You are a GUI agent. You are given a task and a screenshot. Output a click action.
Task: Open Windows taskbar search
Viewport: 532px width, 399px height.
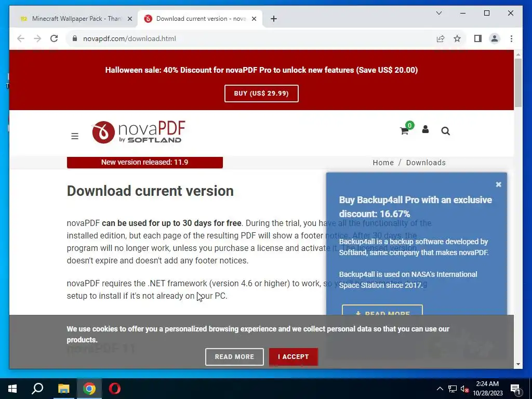coord(37,389)
